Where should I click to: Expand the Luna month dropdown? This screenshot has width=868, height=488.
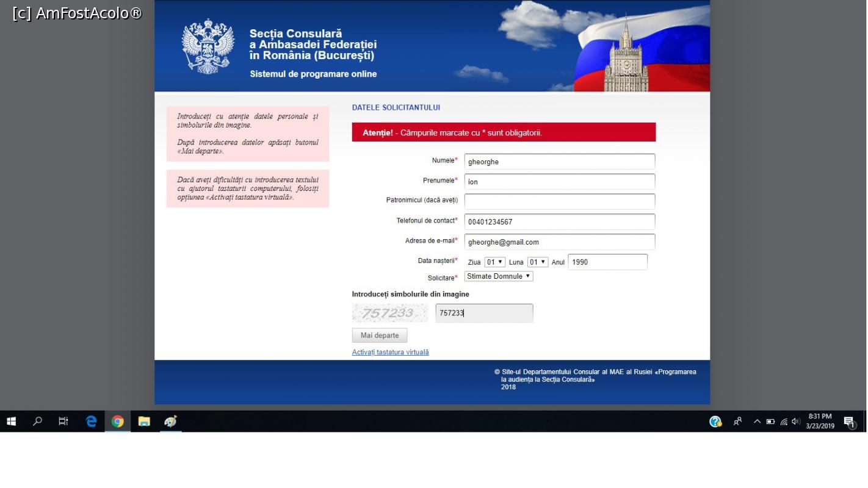[537, 262]
